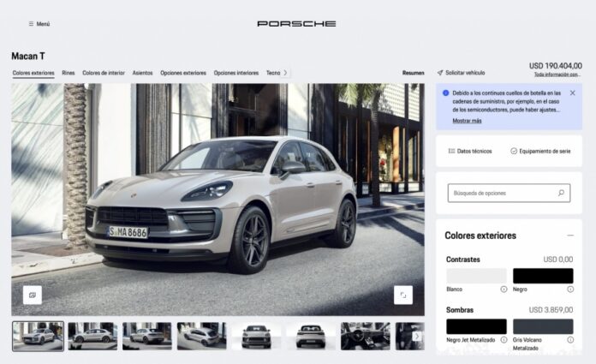Screen dimensions: 596x364
Task: Select front-facing studio thumbnail
Action: (256, 337)
